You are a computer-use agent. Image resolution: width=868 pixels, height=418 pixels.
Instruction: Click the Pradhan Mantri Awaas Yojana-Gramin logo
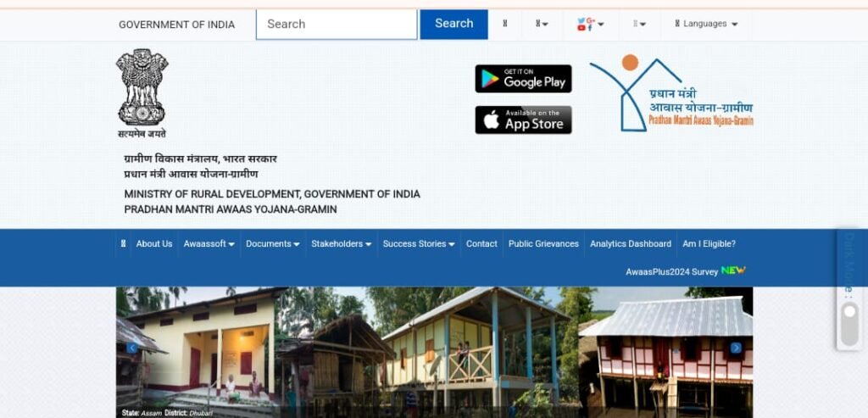click(671, 92)
